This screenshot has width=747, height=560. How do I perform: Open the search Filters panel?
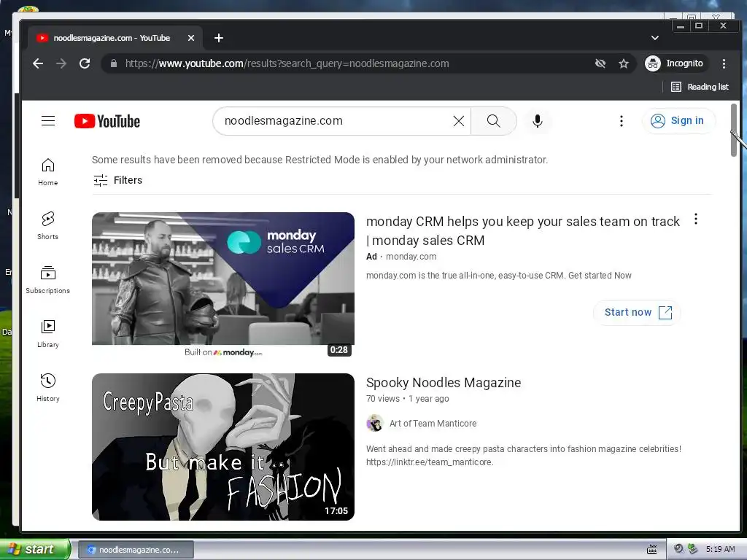pos(118,180)
